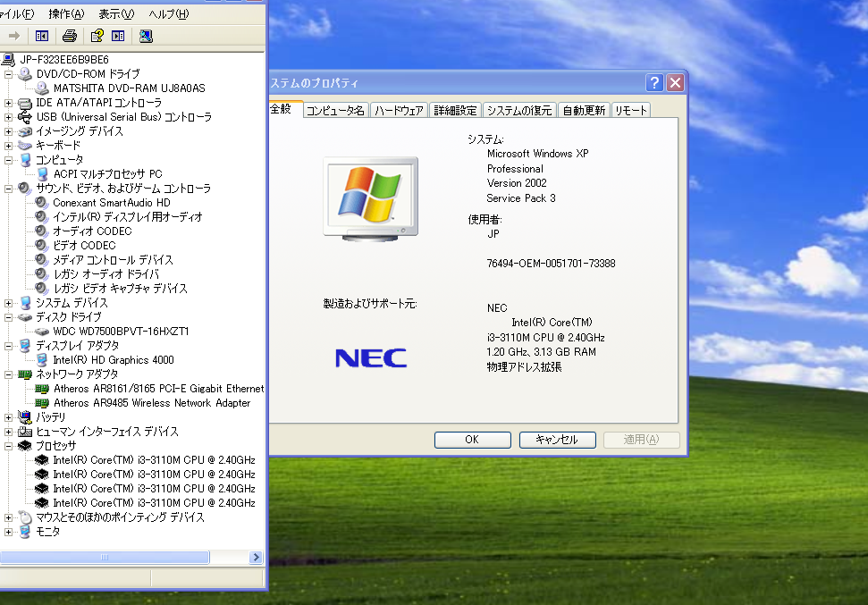Click the マウス pointing devices category icon
This screenshot has height=605, width=868.
(x=25, y=517)
